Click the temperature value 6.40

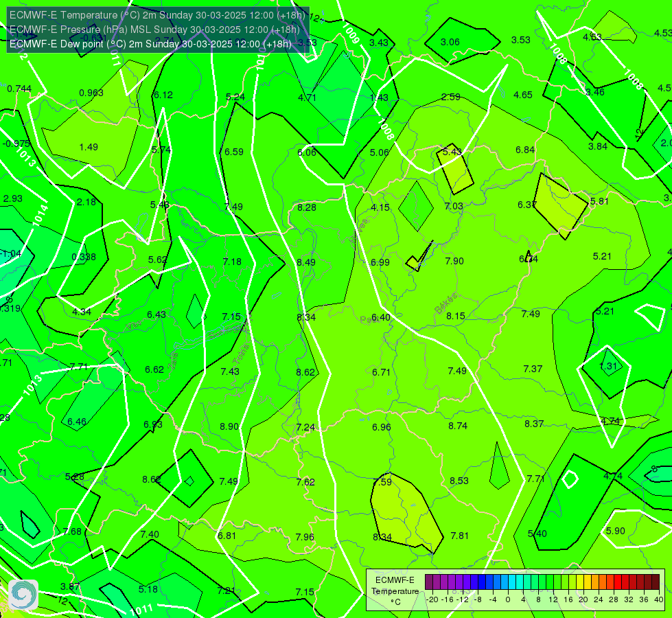click(380, 317)
